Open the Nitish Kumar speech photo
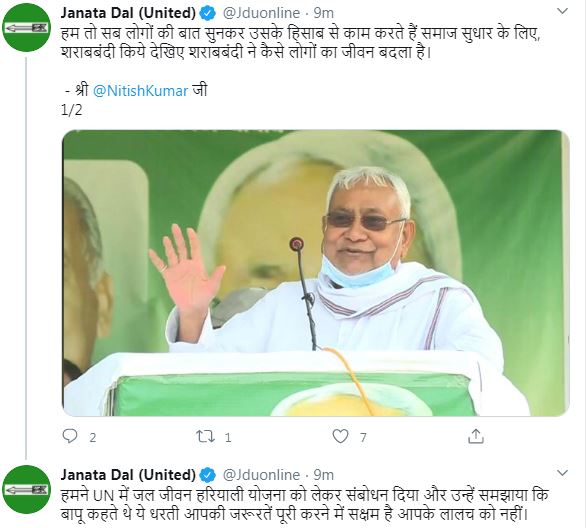Image resolution: width=587 pixels, height=528 pixels. [x=316, y=273]
